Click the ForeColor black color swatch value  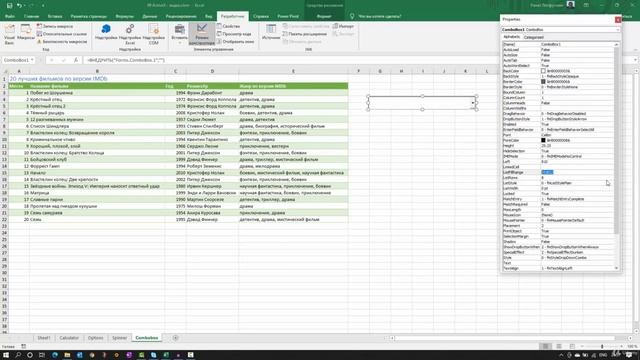(x=543, y=140)
